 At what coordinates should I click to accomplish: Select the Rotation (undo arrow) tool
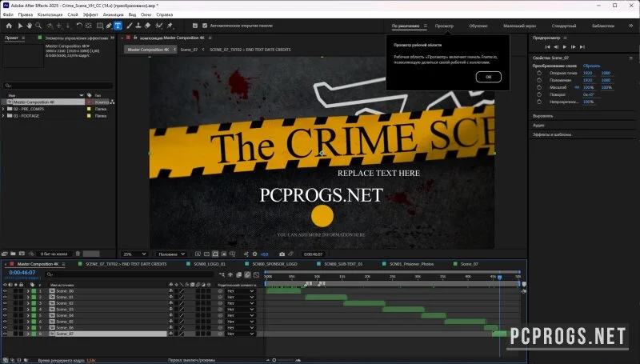point(79,26)
